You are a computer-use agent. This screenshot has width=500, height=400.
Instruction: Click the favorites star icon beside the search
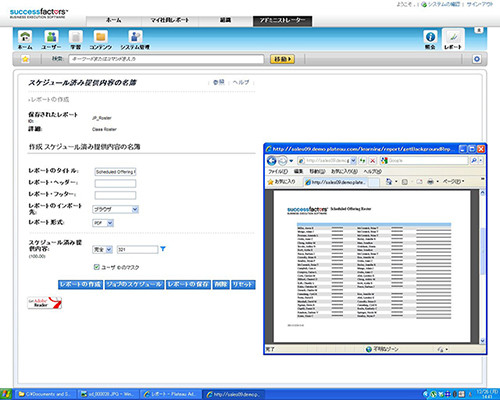tap(25, 59)
